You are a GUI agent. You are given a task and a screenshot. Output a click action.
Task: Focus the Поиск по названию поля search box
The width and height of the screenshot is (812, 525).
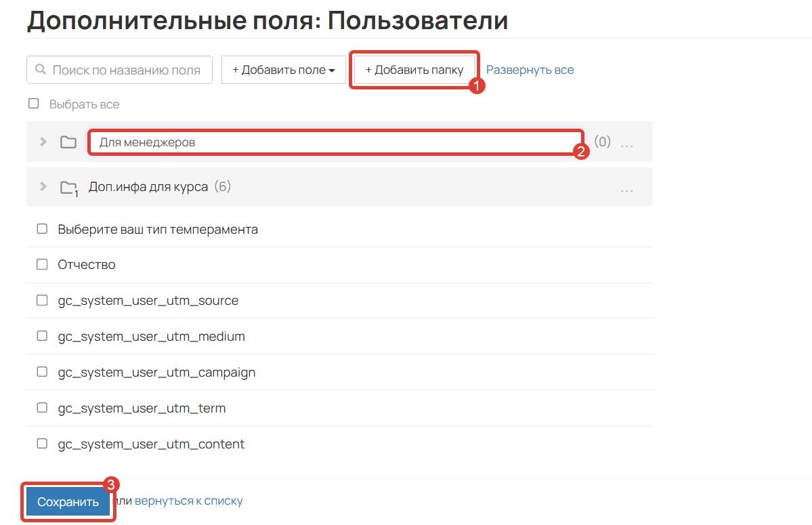(120, 70)
